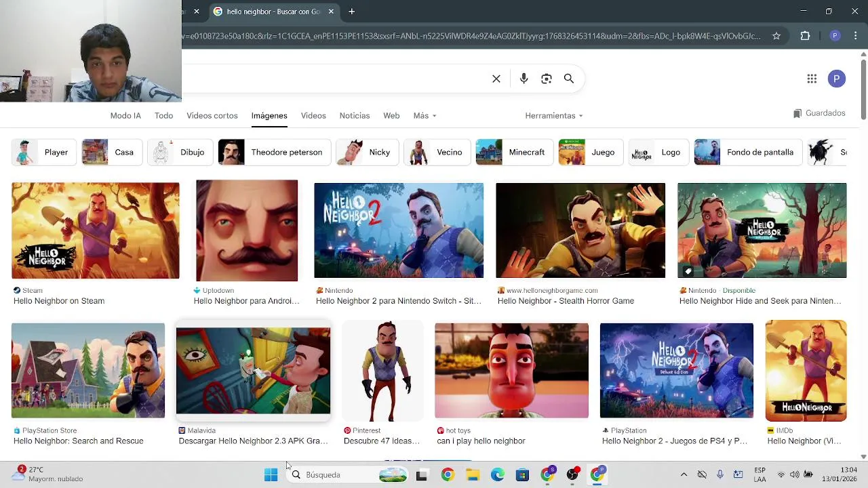Open Hello Neighbor: Search and Rescue link
Image resolution: width=868 pixels, height=488 pixels.
coord(79,441)
